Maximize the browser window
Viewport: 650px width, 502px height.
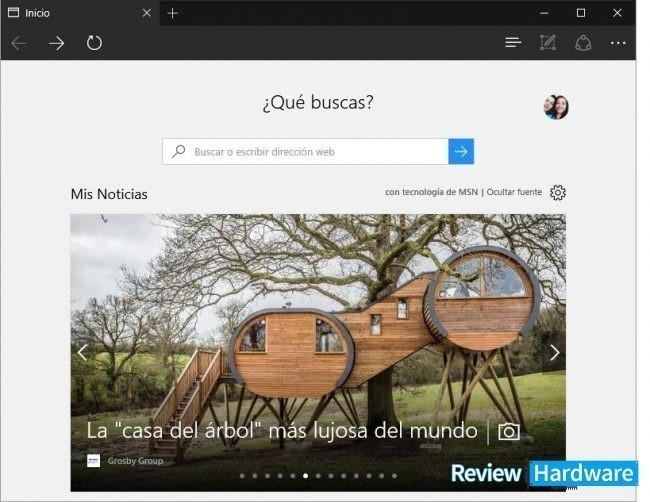pyautogui.click(x=581, y=13)
